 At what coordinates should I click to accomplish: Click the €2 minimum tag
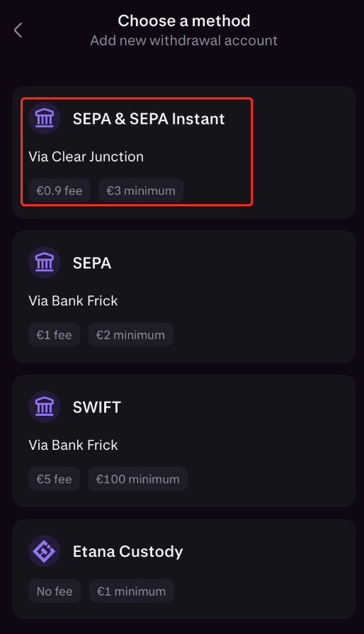[130, 335]
